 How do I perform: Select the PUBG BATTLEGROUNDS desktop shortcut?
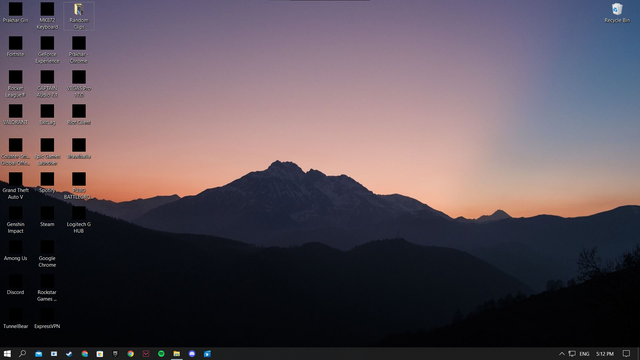click(79, 186)
